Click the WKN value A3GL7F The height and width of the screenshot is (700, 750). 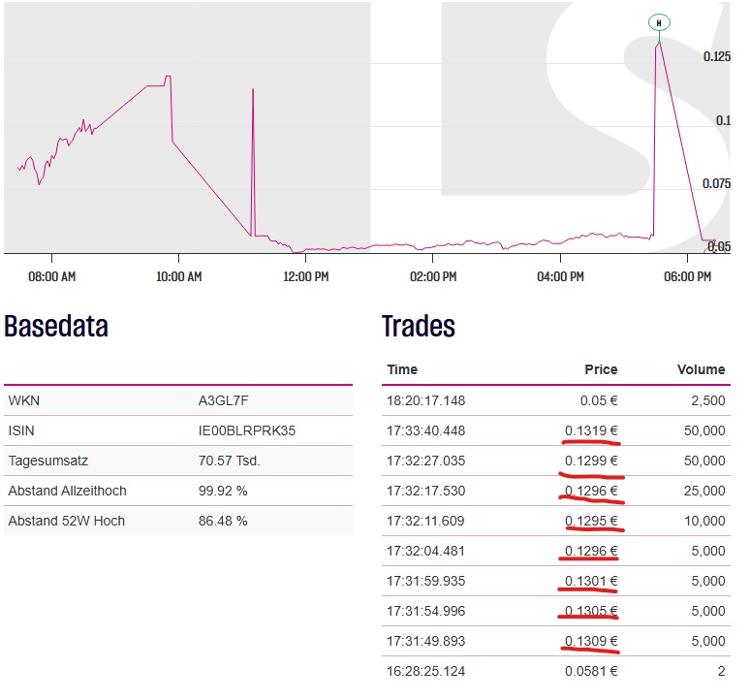225,400
